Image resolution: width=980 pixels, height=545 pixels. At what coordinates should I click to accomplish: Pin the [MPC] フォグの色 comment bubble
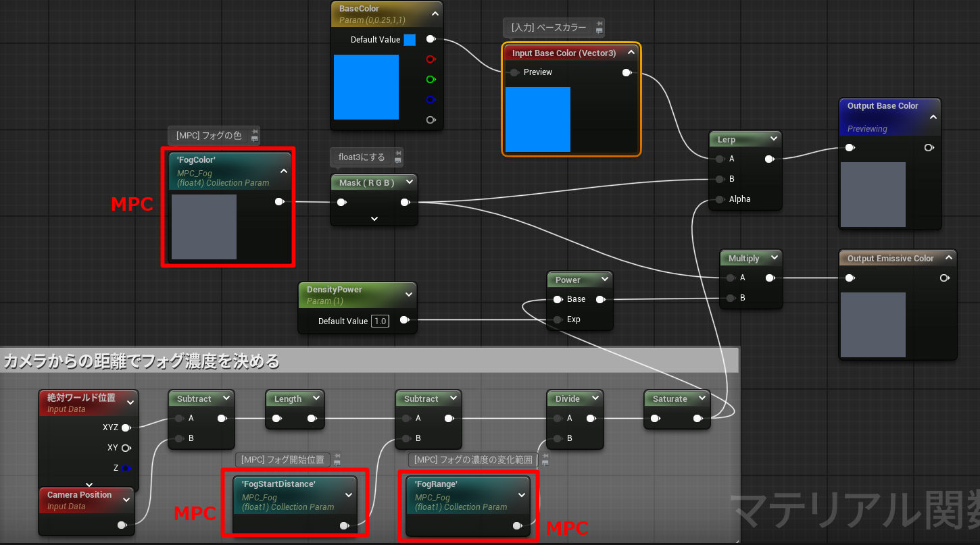[x=254, y=131]
